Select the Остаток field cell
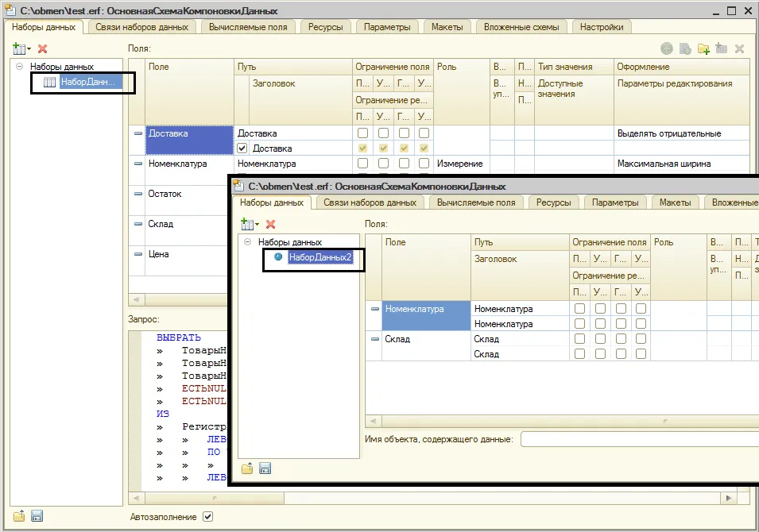The image size is (759, 532). 186,200
